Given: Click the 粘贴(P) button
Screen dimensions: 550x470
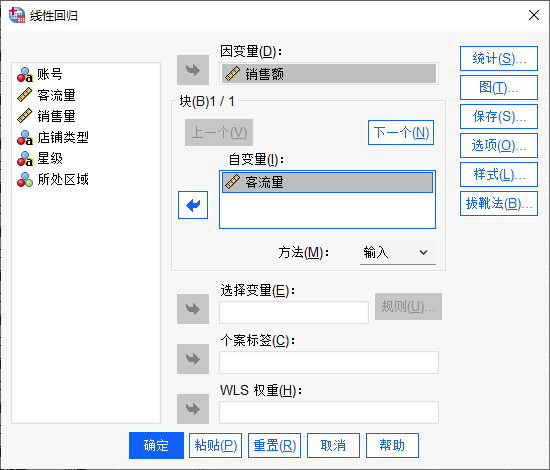Looking at the screenshot, I should tap(215, 445).
